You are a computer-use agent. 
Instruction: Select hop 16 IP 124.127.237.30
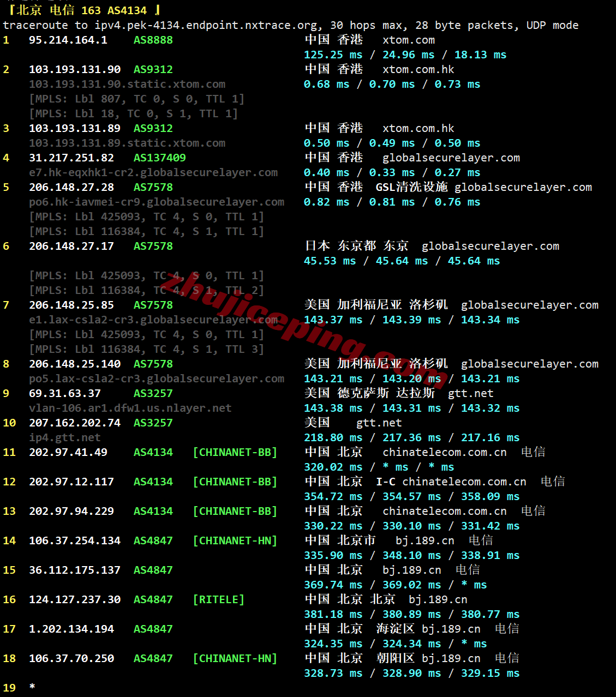pos(75,599)
